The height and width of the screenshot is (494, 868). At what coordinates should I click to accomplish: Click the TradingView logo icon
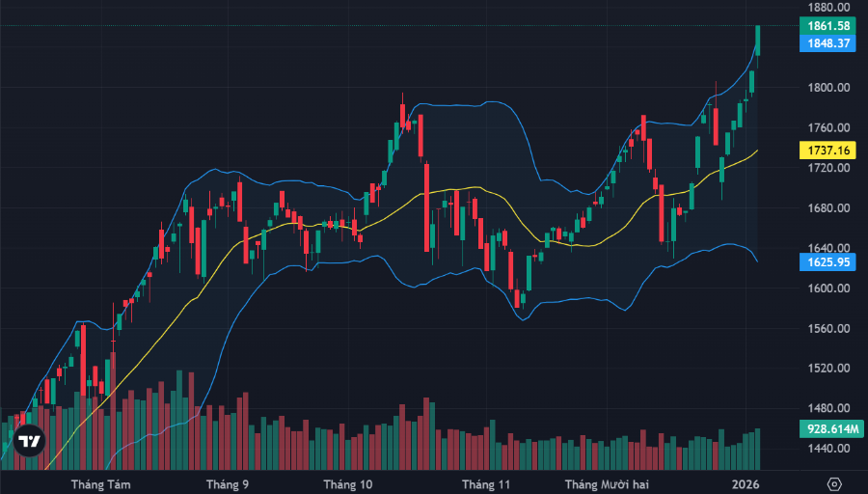coord(30,441)
